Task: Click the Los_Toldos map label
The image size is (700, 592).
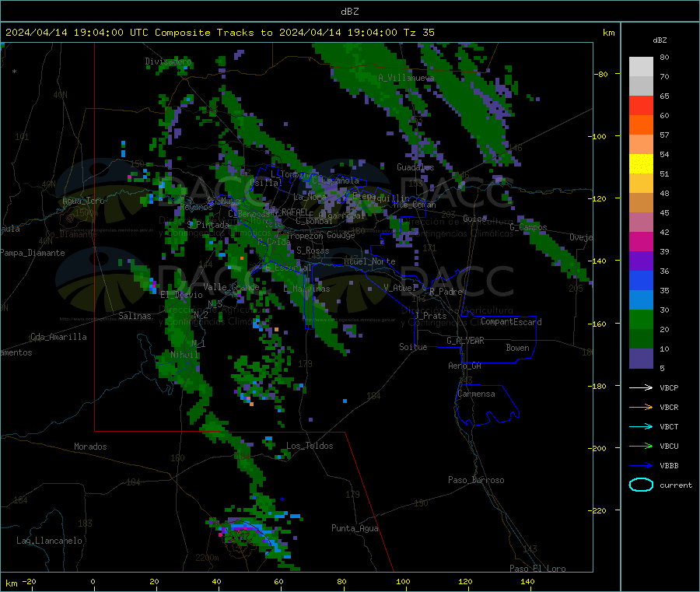Action: (310, 446)
